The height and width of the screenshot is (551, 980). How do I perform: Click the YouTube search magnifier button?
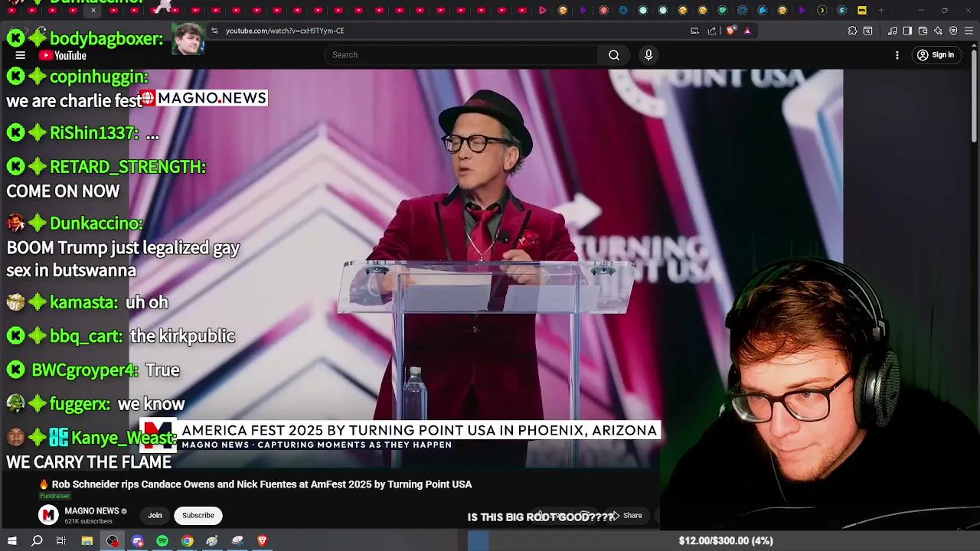[x=614, y=55]
